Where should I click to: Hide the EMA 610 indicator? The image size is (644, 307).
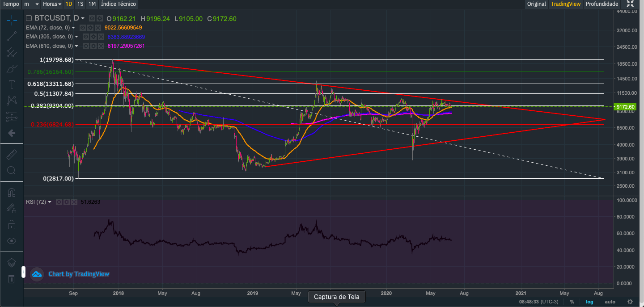(86, 46)
